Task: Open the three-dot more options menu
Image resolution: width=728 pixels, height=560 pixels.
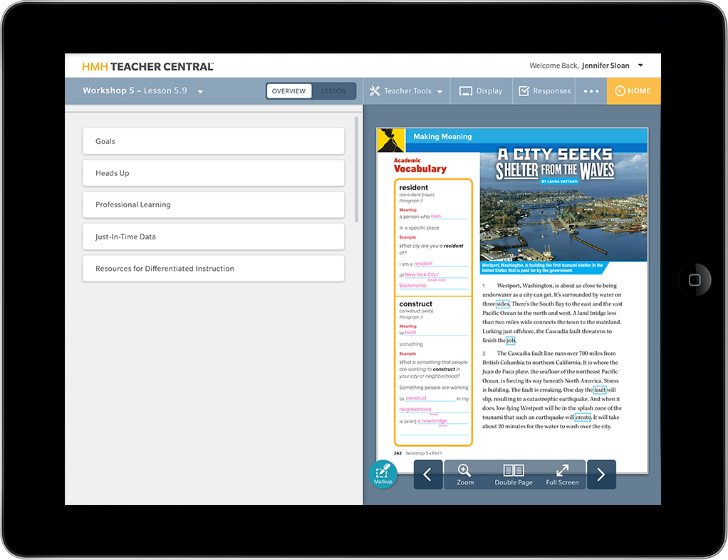Action: [x=591, y=91]
